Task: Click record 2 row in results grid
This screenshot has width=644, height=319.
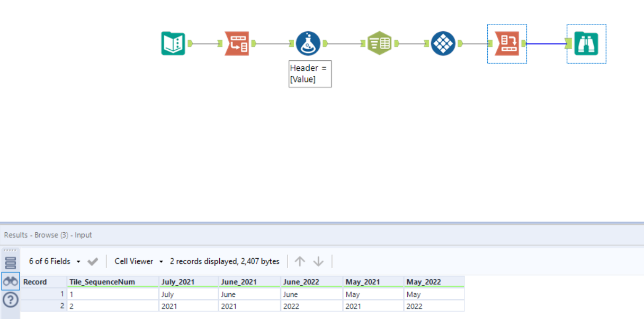Action: (159, 306)
